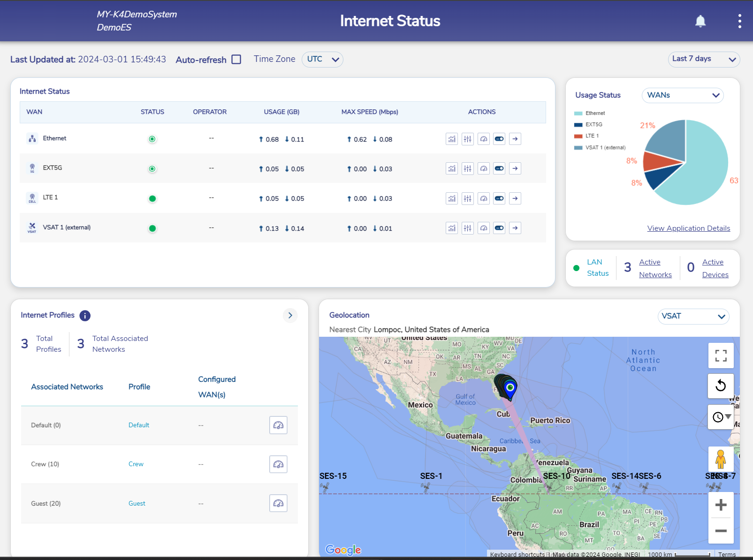Open the WANs usage status dropdown
753x560 pixels.
coord(682,95)
